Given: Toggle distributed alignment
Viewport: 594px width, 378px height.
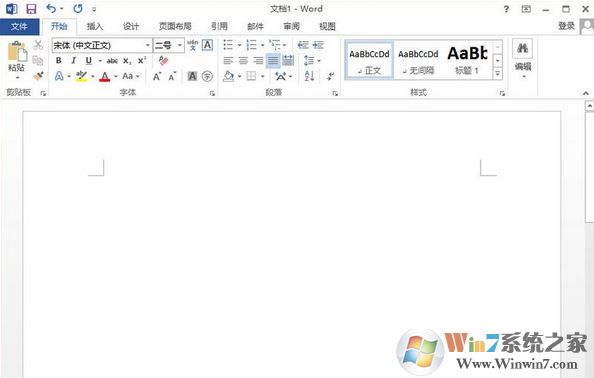Looking at the screenshot, I should [x=288, y=60].
